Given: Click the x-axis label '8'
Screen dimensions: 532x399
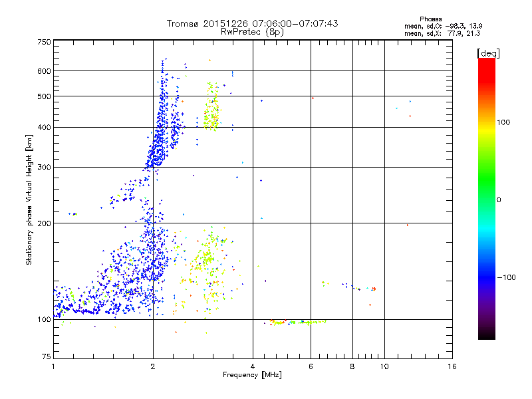Looking at the screenshot, I should (x=352, y=366).
